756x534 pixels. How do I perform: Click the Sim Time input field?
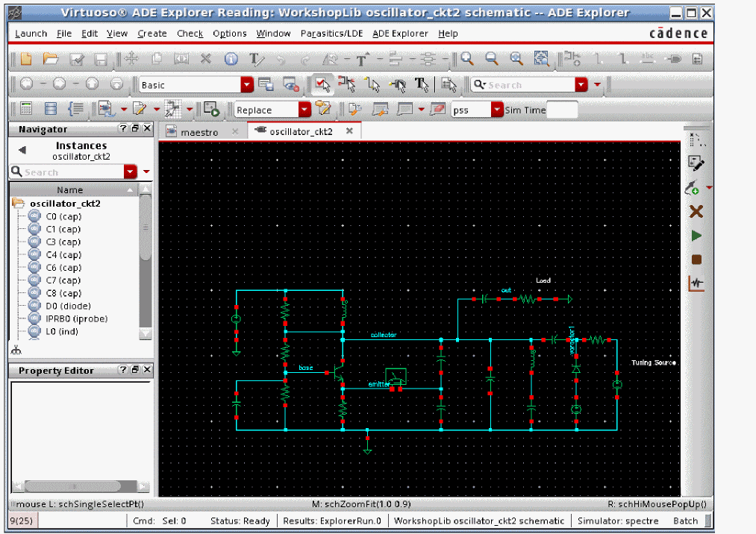coord(563,110)
